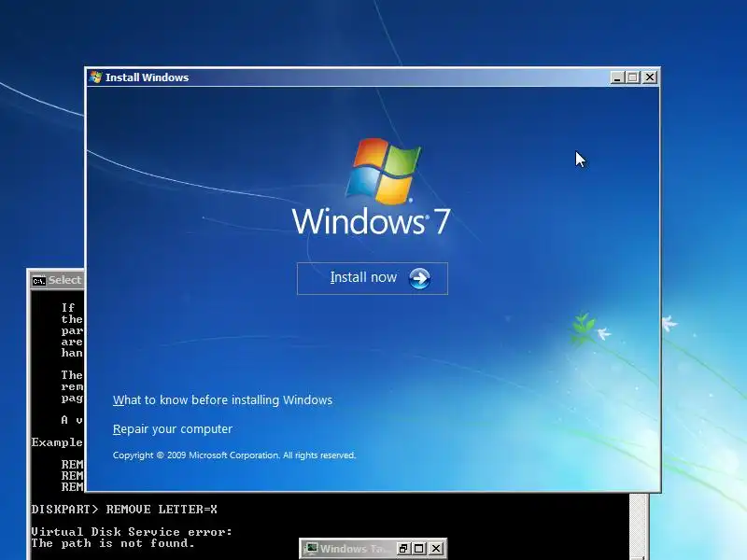The width and height of the screenshot is (747, 560).
Task: Click the Install now button
Action: 372,278
